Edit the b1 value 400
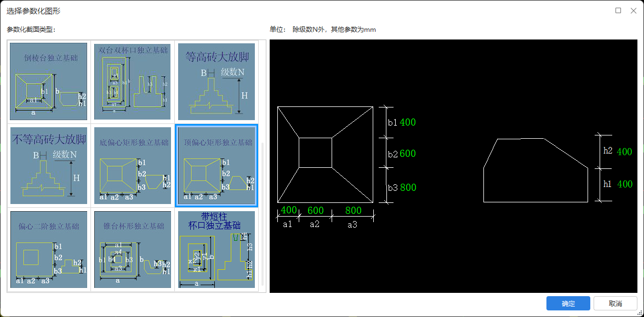The image size is (644, 317). (408, 122)
